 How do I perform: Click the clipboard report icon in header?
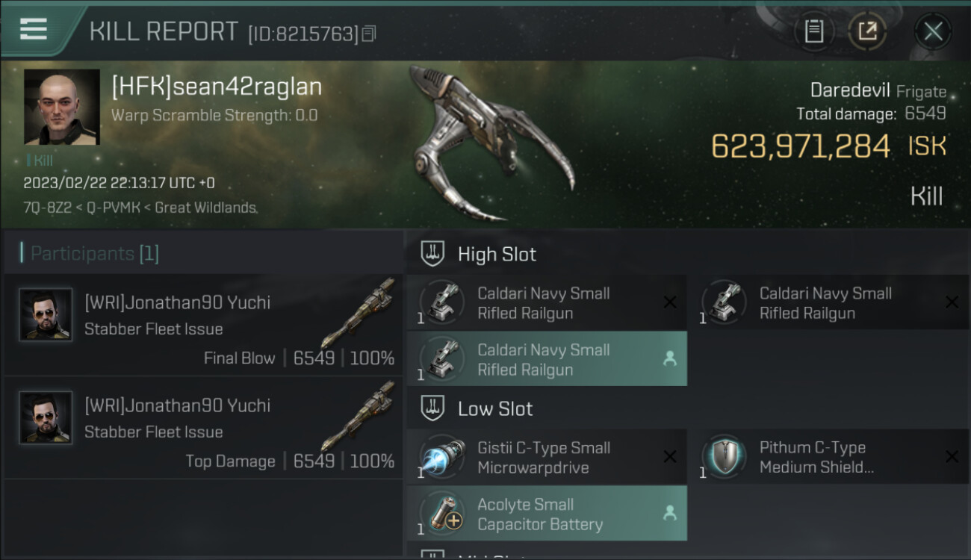814,31
